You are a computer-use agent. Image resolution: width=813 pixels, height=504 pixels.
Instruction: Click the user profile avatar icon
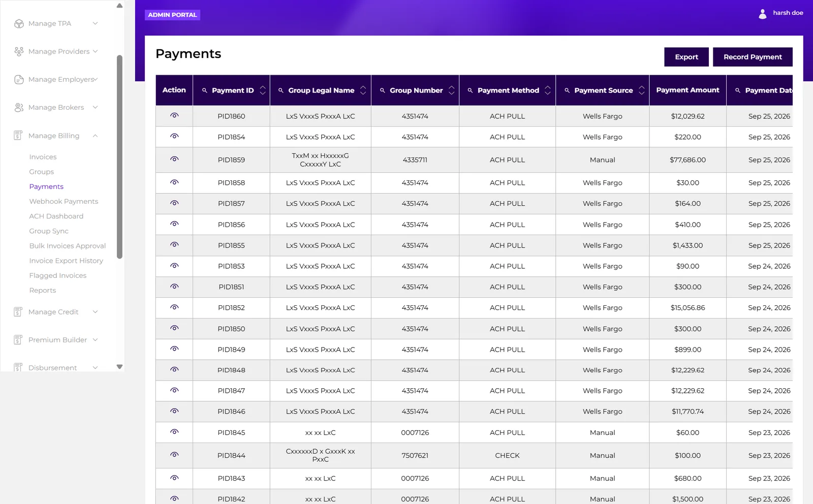[x=762, y=14]
